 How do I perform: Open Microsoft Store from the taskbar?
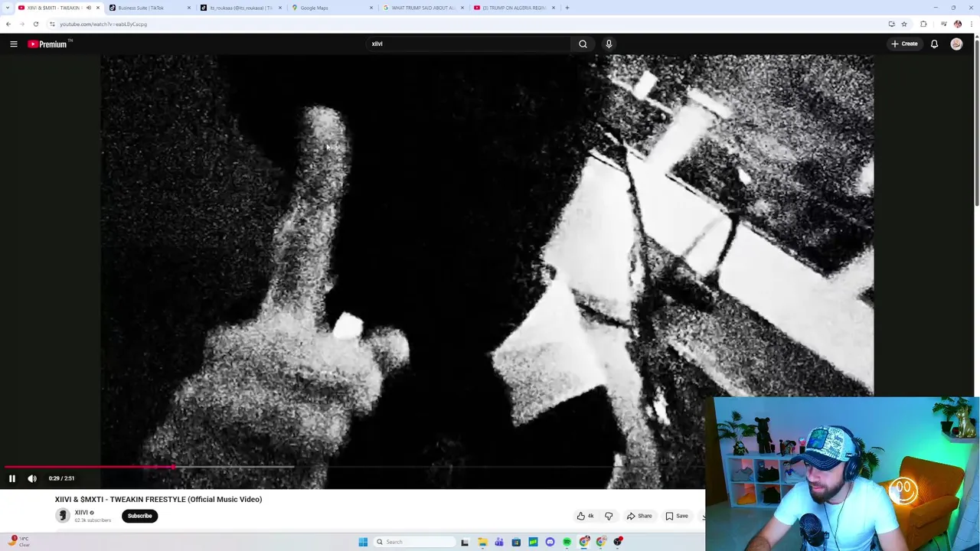tap(516, 542)
